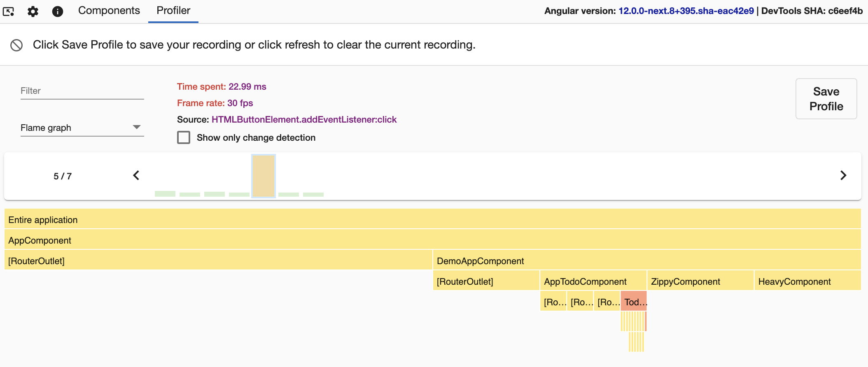The width and height of the screenshot is (868, 367).
Task: Switch to the Components tab
Action: tap(109, 11)
